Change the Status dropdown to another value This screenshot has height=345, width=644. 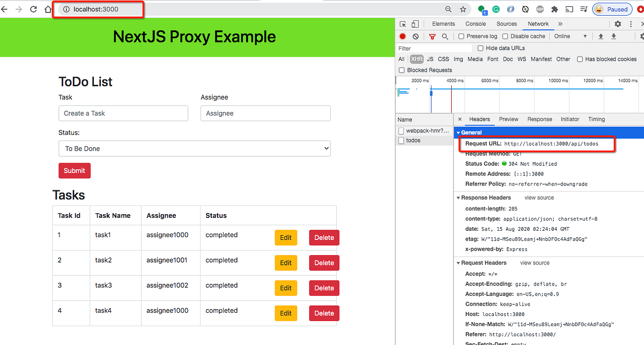point(194,148)
